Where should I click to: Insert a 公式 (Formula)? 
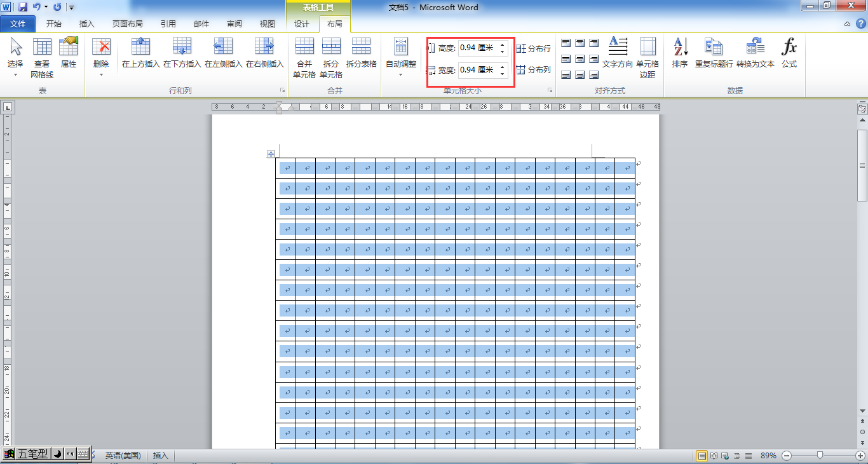pos(789,53)
